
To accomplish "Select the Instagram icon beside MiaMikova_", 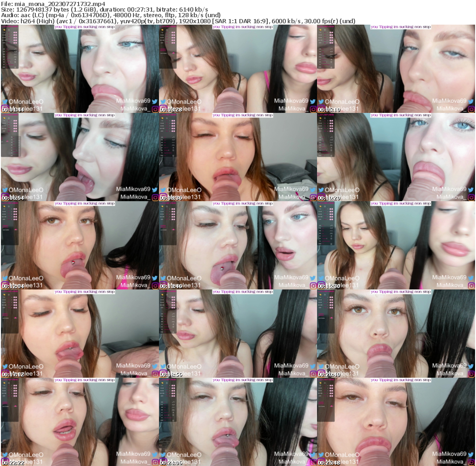I will click(154, 108).
